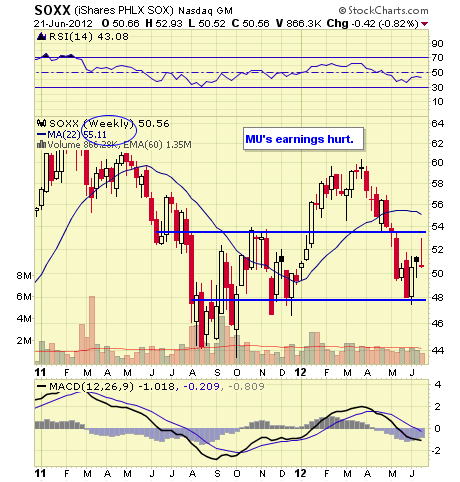
Task: Click the MACD axis label 0
Action: 438,429
